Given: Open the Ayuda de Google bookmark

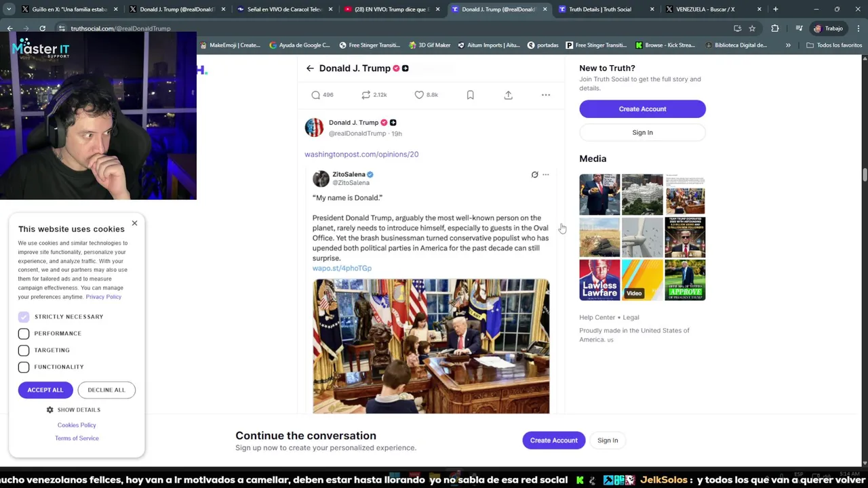Looking at the screenshot, I should (300, 45).
